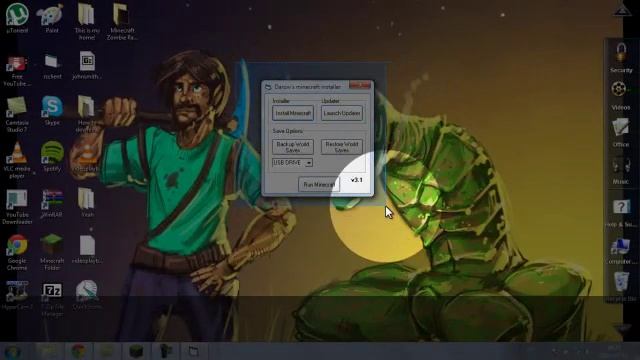Click Backup World Saves button

(293, 147)
